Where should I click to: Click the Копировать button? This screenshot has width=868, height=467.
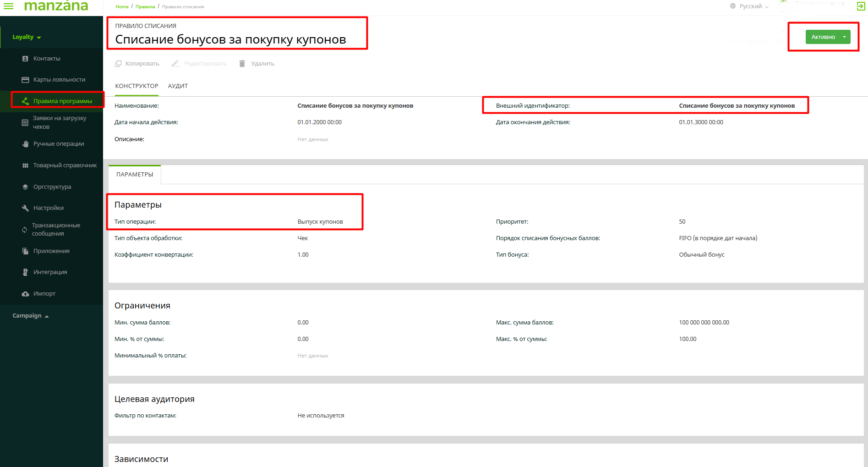(x=137, y=64)
